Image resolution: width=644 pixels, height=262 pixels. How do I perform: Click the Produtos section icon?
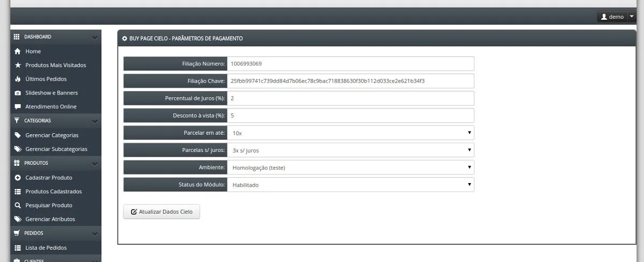click(x=17, y=163)
